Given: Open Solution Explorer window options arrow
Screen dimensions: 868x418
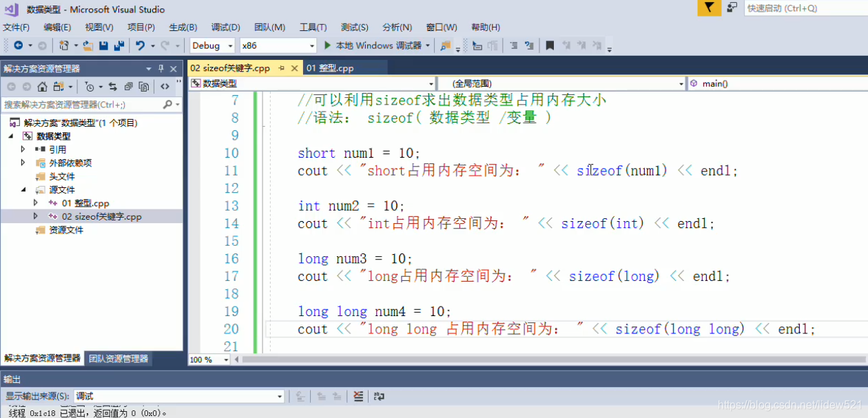Looking at the screenshot, I should tap(149, 69).
